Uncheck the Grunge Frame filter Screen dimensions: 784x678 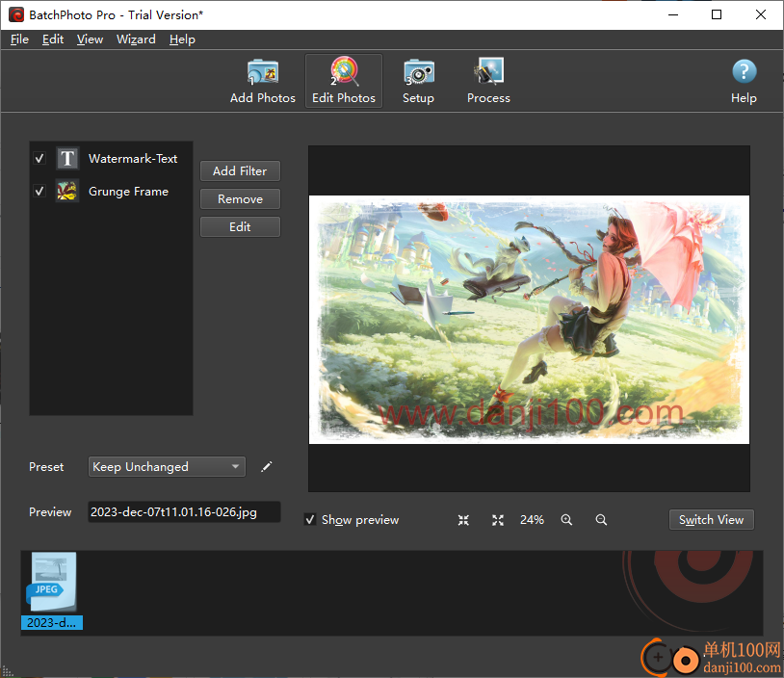39,191
